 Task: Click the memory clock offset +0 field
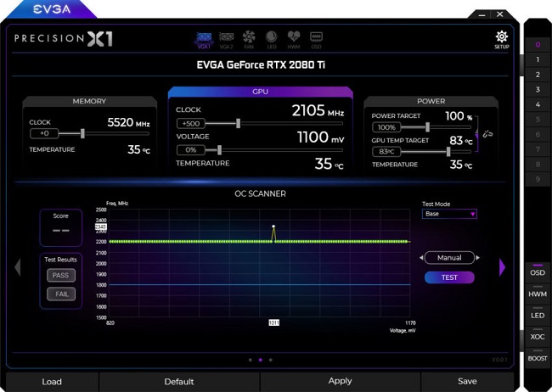[x=44, y=133]
